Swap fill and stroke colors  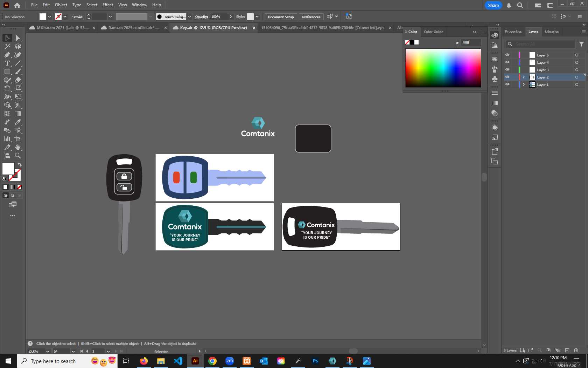[20, 165]
